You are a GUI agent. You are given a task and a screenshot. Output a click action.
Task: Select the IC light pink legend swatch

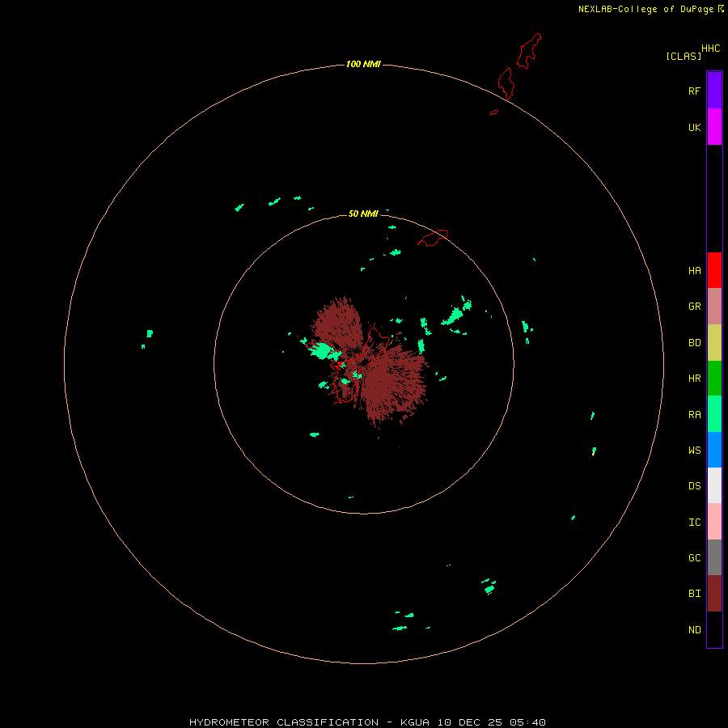714,522
